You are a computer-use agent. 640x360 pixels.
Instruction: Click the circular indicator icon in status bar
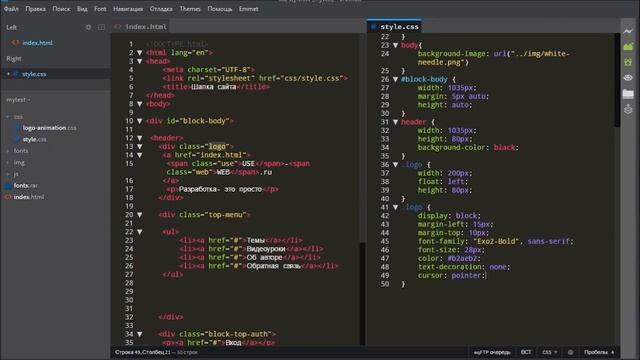(x=570, y=352)
